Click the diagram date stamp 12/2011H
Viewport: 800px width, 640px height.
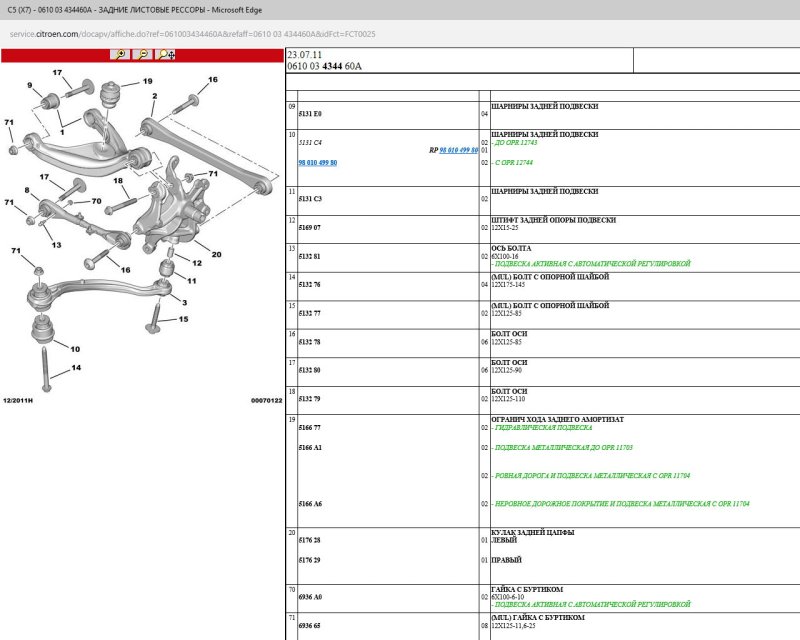(18, 401)
